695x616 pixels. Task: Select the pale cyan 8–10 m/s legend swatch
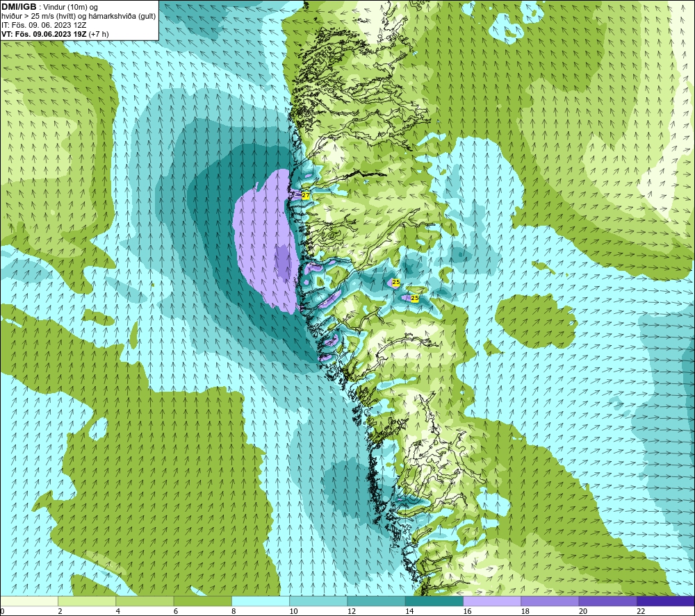(x=261, y=601)
